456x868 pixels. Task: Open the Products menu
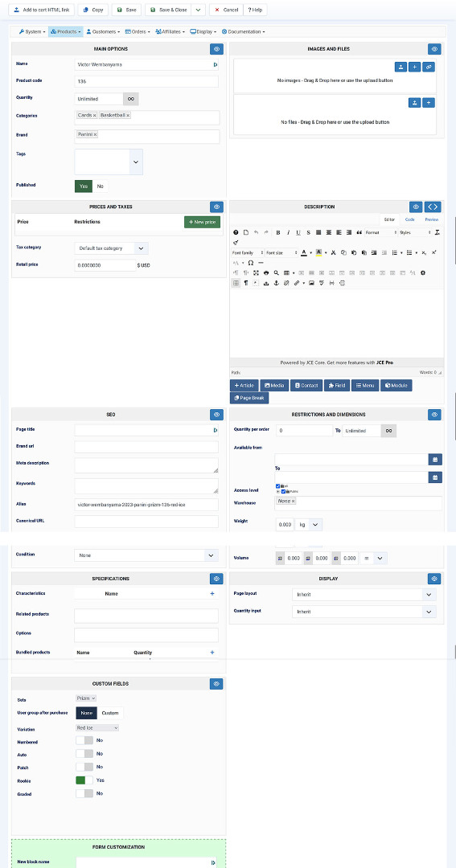(66, 31)
